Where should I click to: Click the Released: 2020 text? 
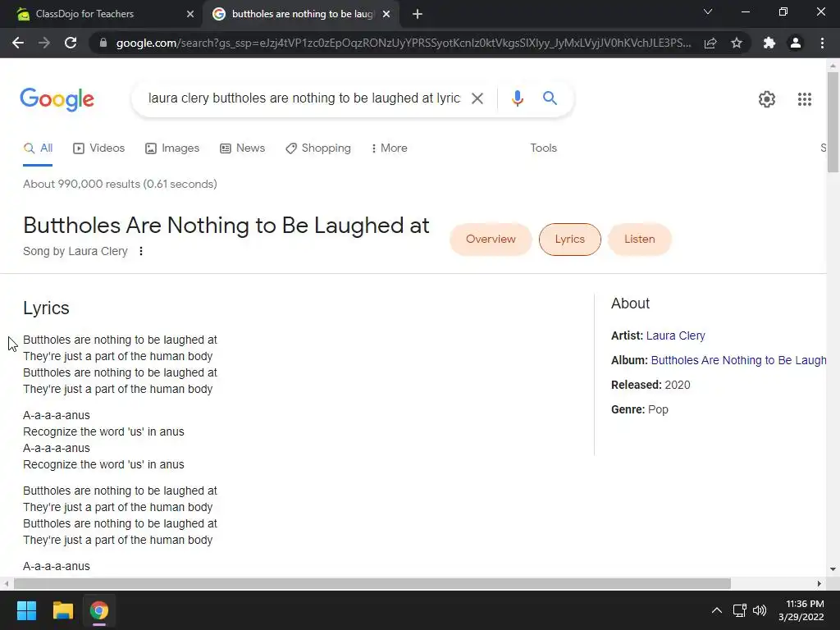(x=651, y=386)
